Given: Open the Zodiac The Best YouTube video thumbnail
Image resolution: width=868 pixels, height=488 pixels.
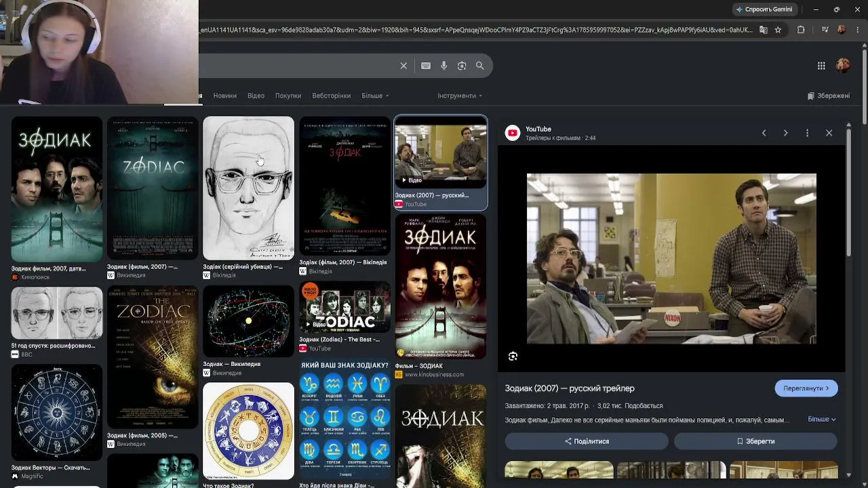Looking at the screenshot, I should point(344,307).
